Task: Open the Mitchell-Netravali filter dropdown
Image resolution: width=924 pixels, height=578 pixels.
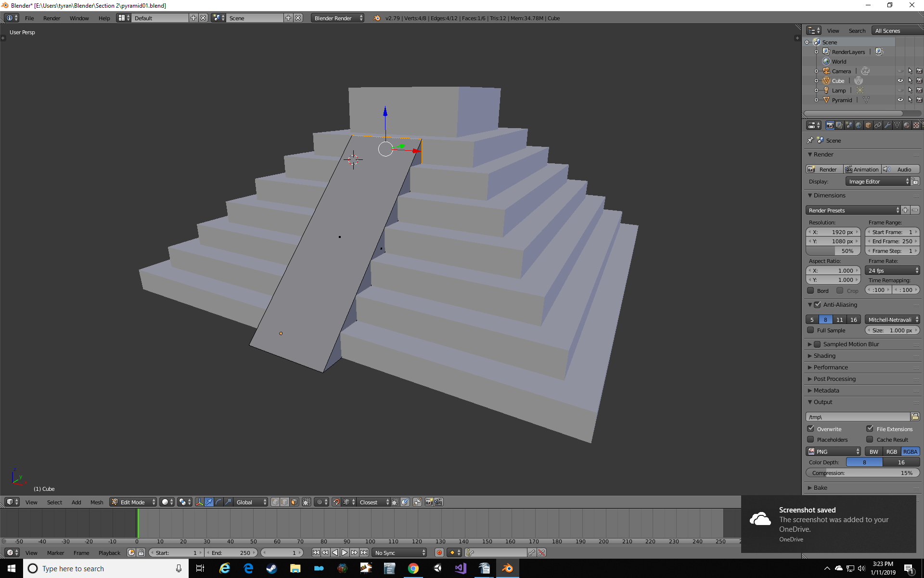Action: coord(892,319)
